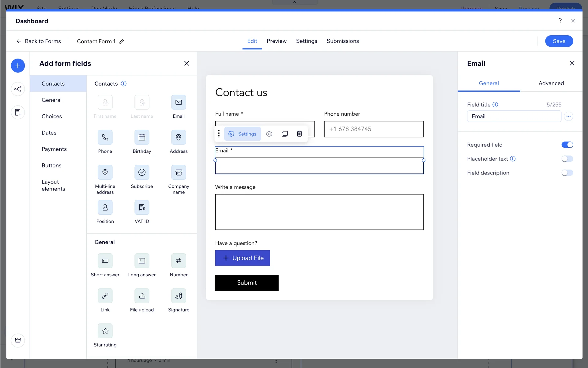Click the blue Save button

tap(559, 41)
